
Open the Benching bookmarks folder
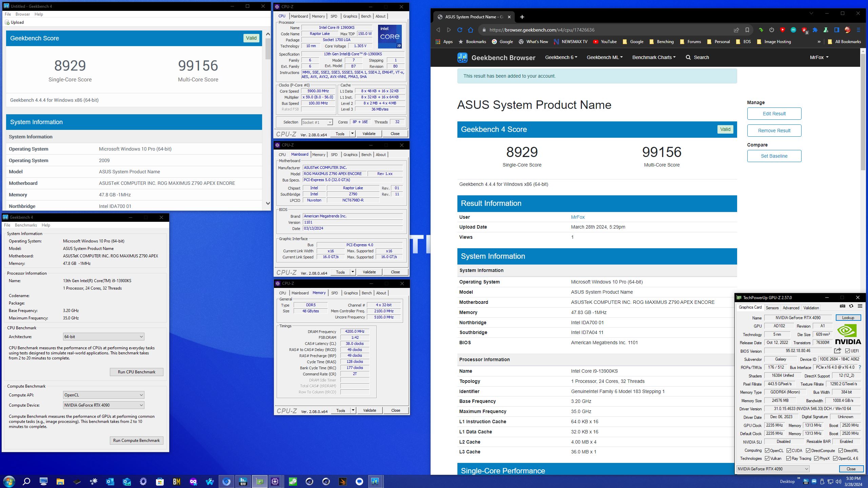coord(662,42)
